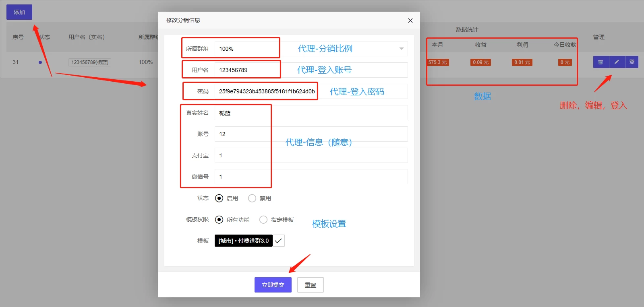
Task: Click the trash delete icon in row 31
Action: pos(601,62)
